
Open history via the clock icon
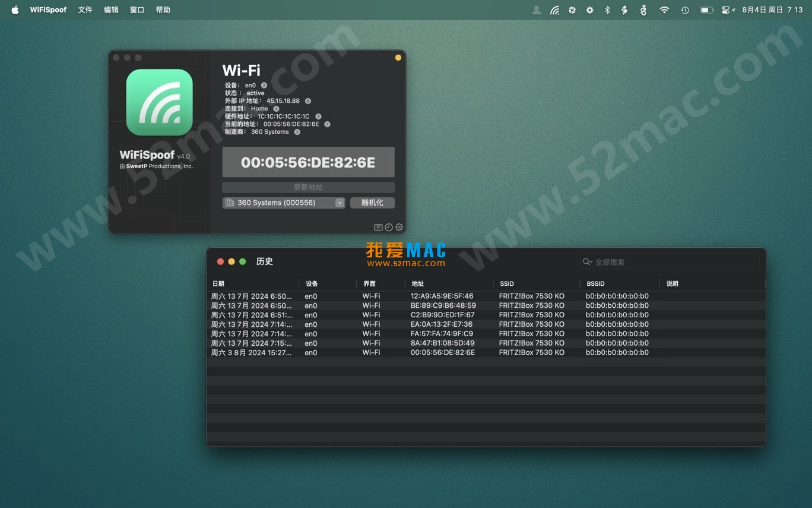point(389,227)
